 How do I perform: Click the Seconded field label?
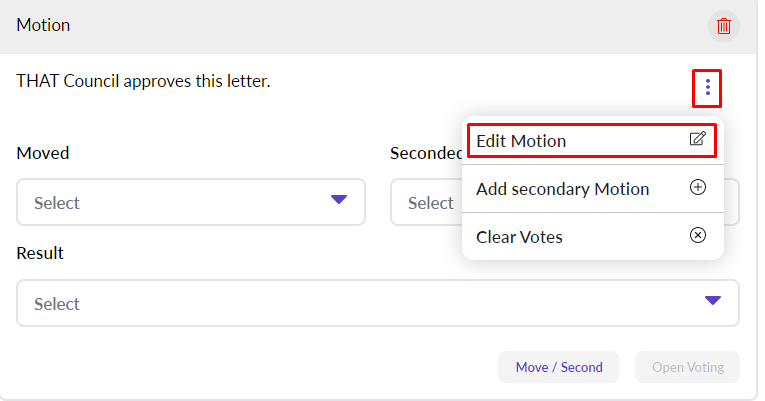(426, 153)
